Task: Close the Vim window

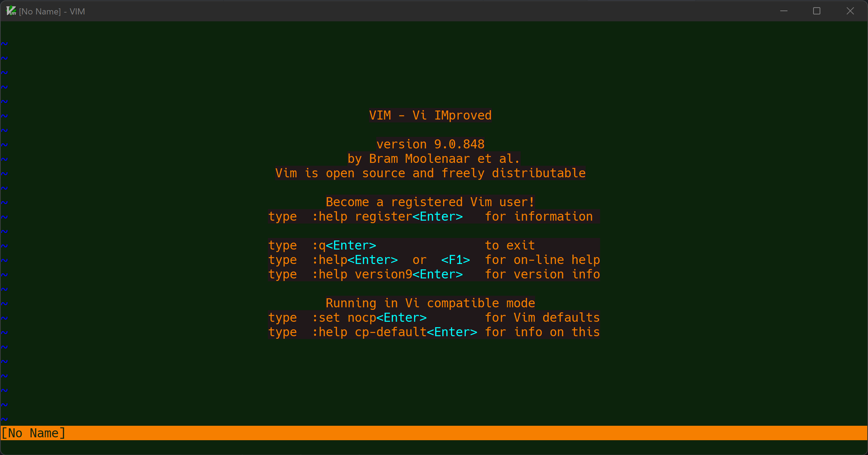Action: [850, 11]
